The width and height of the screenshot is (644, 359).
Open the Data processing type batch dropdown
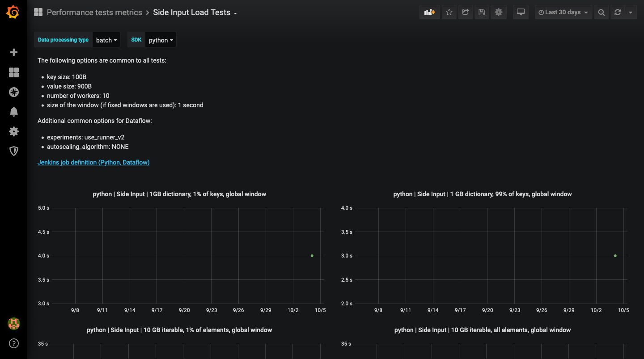pyautogui.click(x=106, y=40)
